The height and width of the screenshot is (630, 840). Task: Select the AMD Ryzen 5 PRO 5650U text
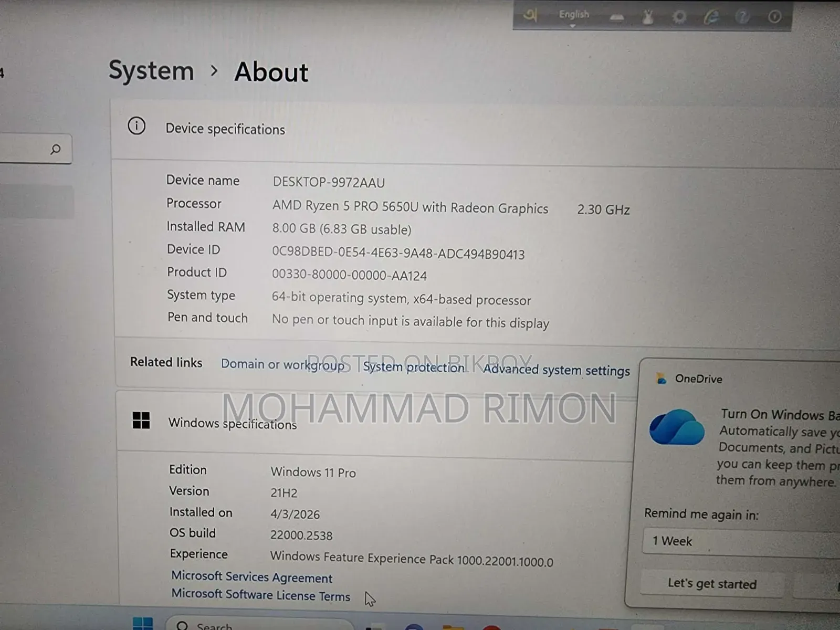point(410,206)
